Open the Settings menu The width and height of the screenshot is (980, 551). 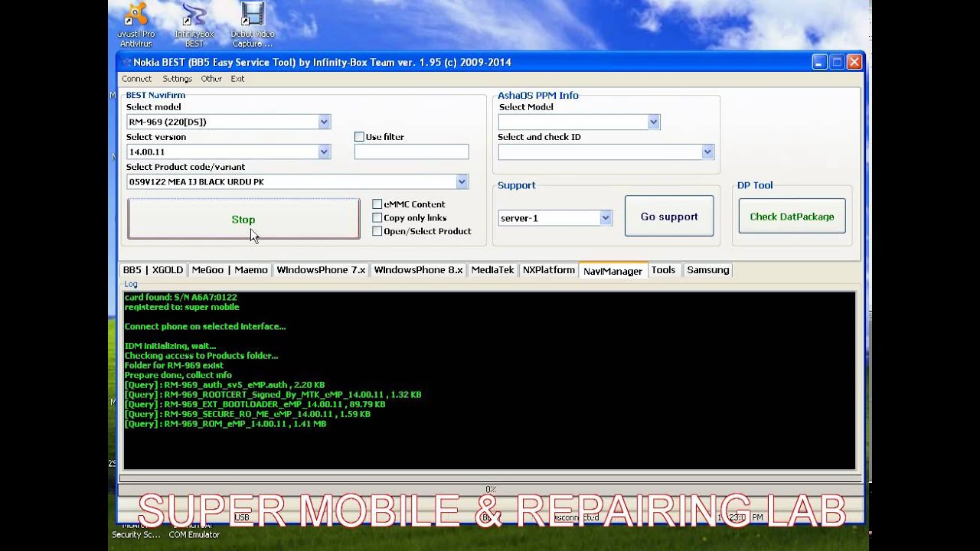point(177,79)
